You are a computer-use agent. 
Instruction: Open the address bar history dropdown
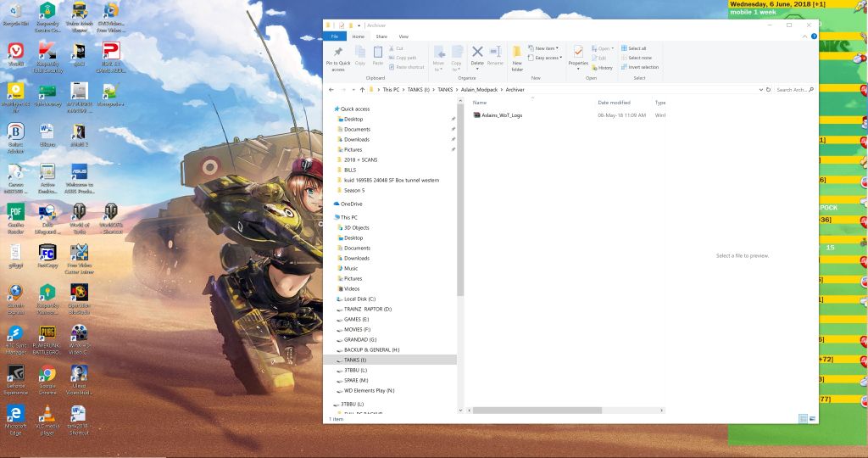(760, 90)
